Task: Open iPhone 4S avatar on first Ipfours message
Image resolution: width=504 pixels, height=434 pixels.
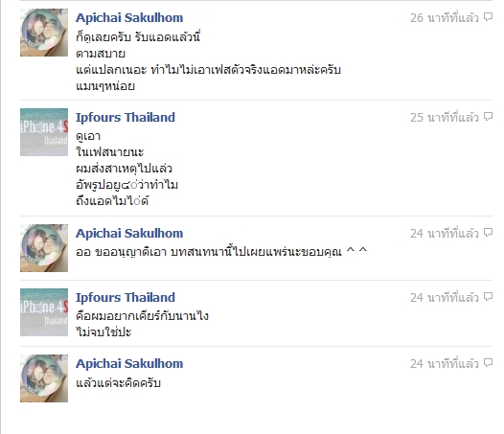Action: coord(44,132)
